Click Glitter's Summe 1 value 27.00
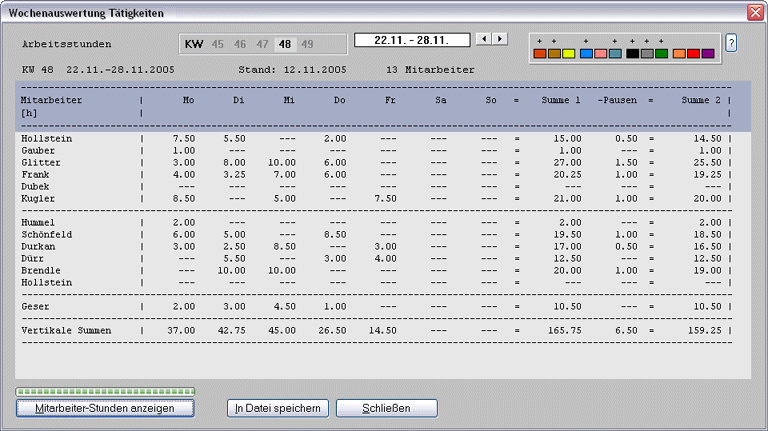This screenshot has width=768, height=431. tap(567, 163)
